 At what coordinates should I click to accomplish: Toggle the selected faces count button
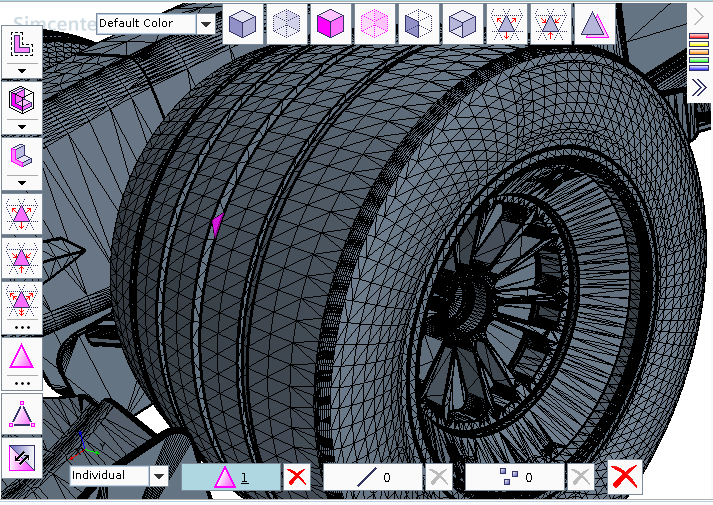click(230, 477)
